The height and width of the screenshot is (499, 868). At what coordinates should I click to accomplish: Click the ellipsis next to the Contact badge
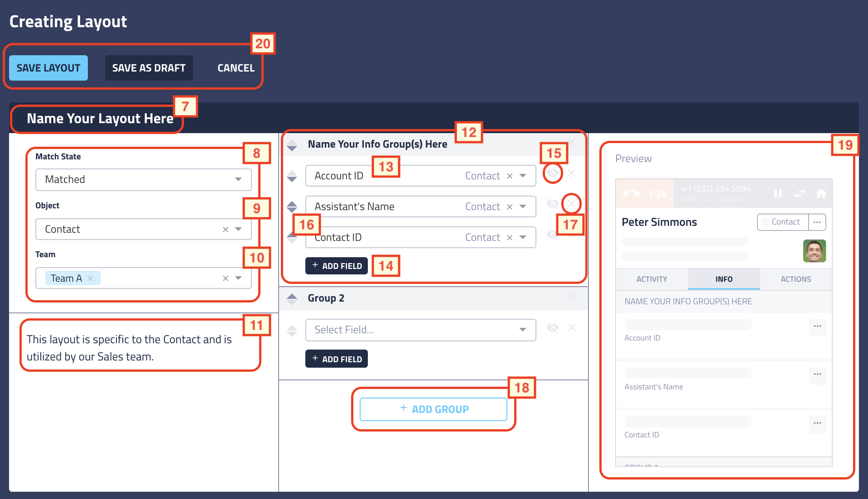[x=817, y=222]
